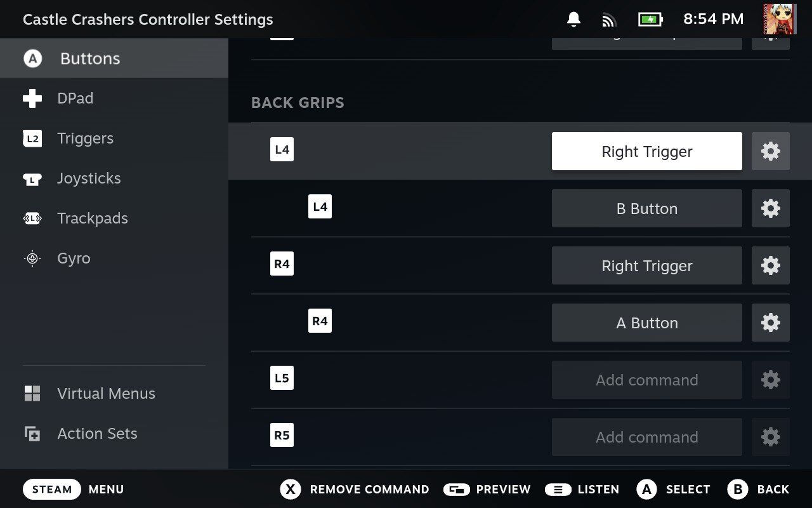Viewport: 812px width, 508px height.
Task: Switch to the DPad section
Action: tap(75, 98)
